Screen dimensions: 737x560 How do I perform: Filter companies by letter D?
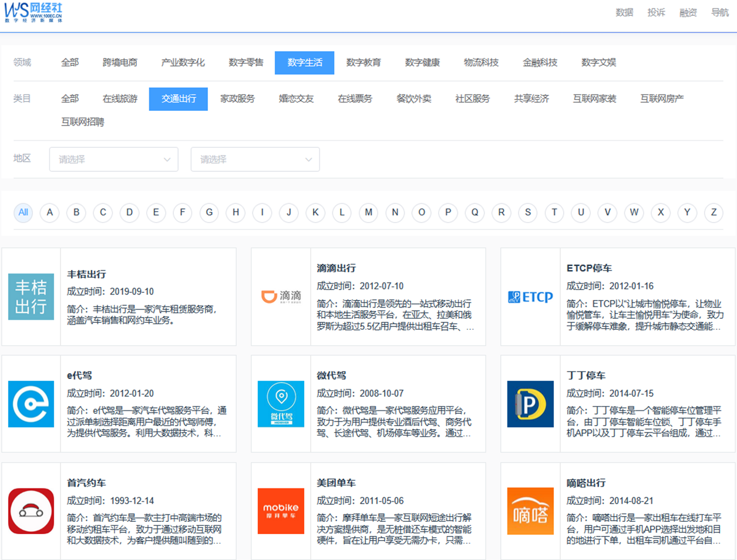[129, 212]
